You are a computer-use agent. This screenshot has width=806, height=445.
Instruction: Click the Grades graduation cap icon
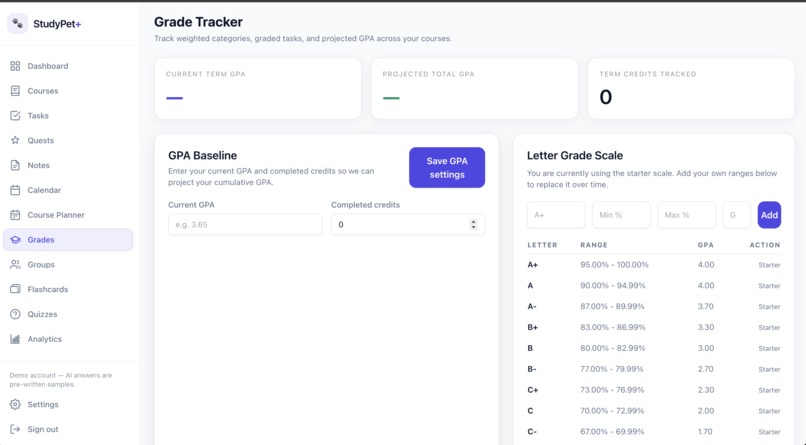coord(15,239)
